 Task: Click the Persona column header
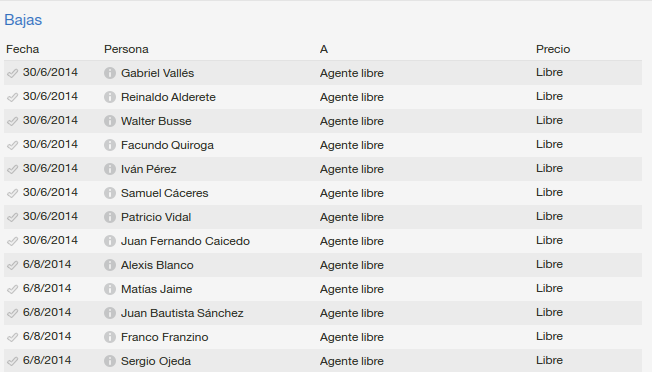126,49
